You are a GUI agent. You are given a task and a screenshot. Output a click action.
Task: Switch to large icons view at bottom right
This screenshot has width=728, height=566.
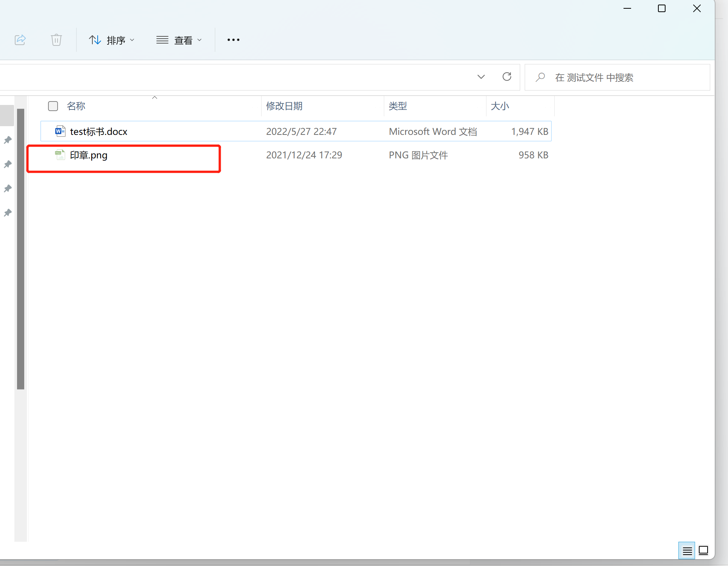(703, 550)
